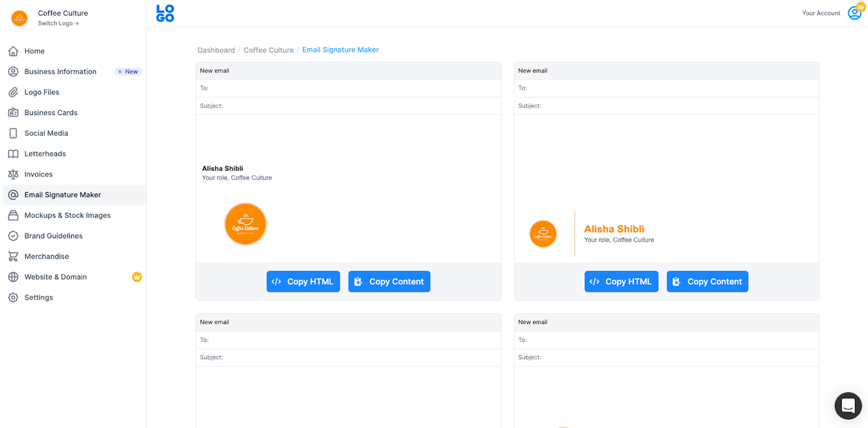The width and height of the screenshot is (868, 428).
Task: Click the Coffee Culture breadcrumb link
Action: 269,50
